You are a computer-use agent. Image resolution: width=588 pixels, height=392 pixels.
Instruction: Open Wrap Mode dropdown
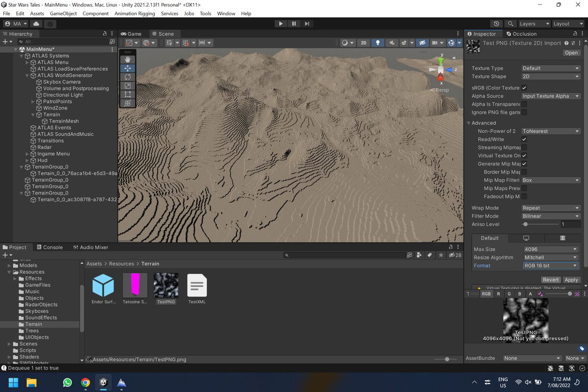coord(551,208)
